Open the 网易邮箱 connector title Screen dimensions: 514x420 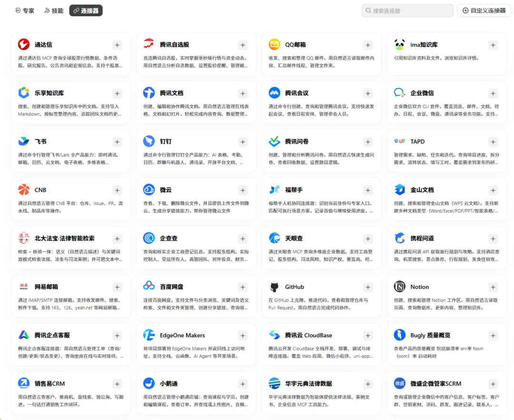[x=46, y=287]
